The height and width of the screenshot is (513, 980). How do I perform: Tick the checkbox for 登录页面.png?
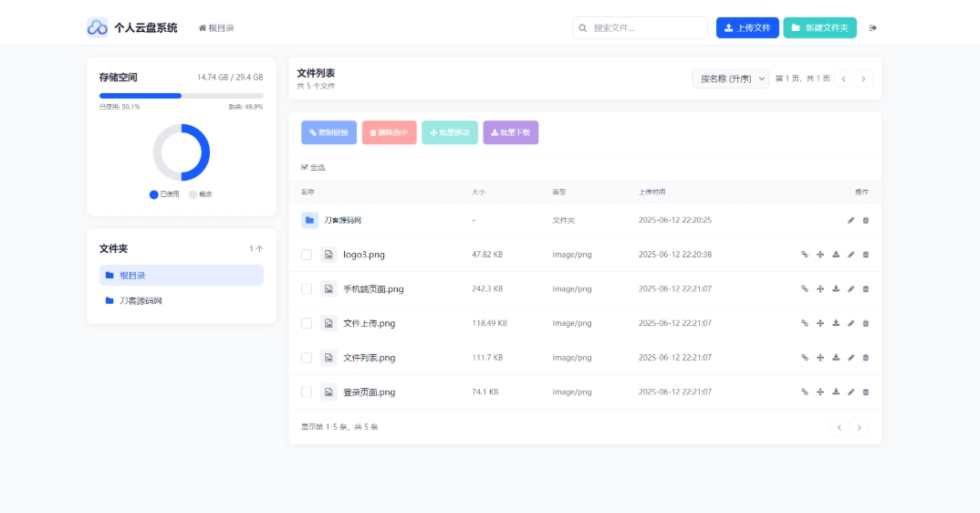pyautogui.click(x=307, y=392)
